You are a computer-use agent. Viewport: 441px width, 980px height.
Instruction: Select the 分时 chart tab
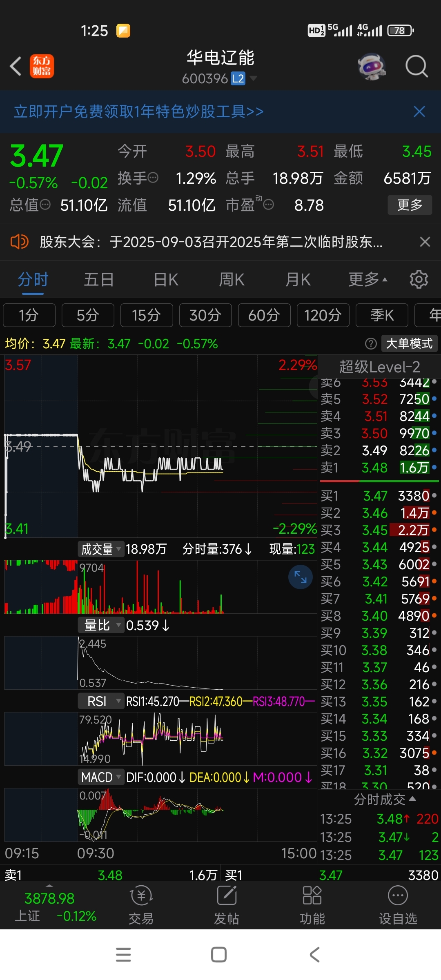[x=33, y=280]
